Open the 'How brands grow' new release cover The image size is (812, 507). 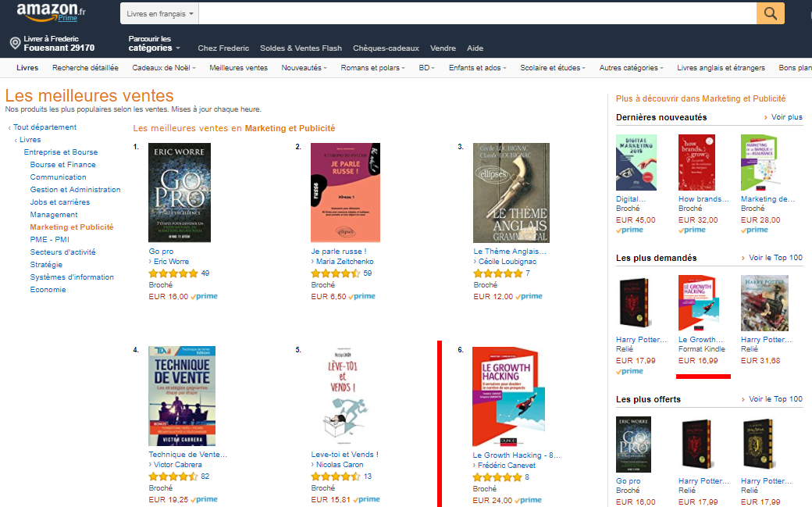click(x=697, y=162)
